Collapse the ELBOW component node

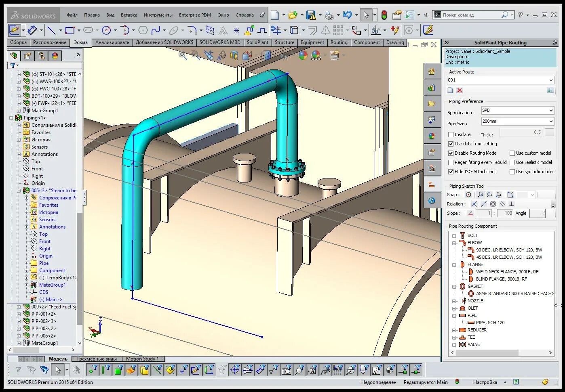coord(454,243)
